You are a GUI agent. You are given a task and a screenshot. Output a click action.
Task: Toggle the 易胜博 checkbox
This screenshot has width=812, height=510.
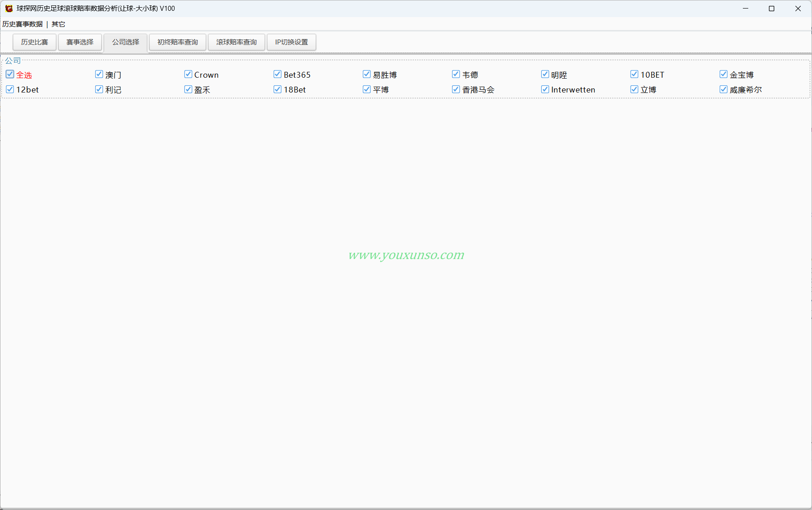pos(367,75)
